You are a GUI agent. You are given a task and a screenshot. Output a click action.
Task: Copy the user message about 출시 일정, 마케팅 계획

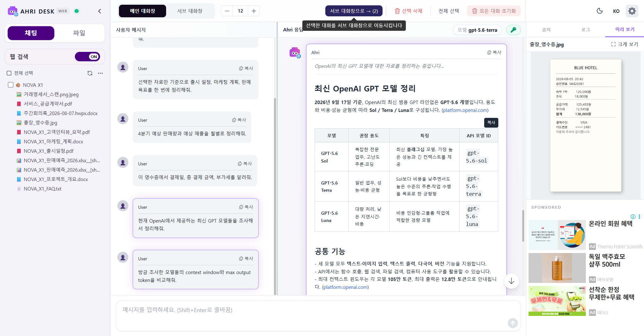[246, 69]
